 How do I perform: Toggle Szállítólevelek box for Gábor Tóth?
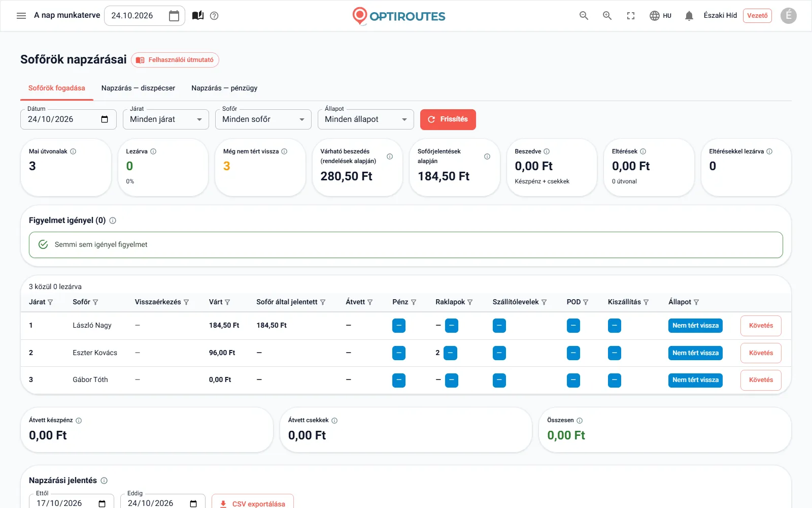[x=499, y=380]
